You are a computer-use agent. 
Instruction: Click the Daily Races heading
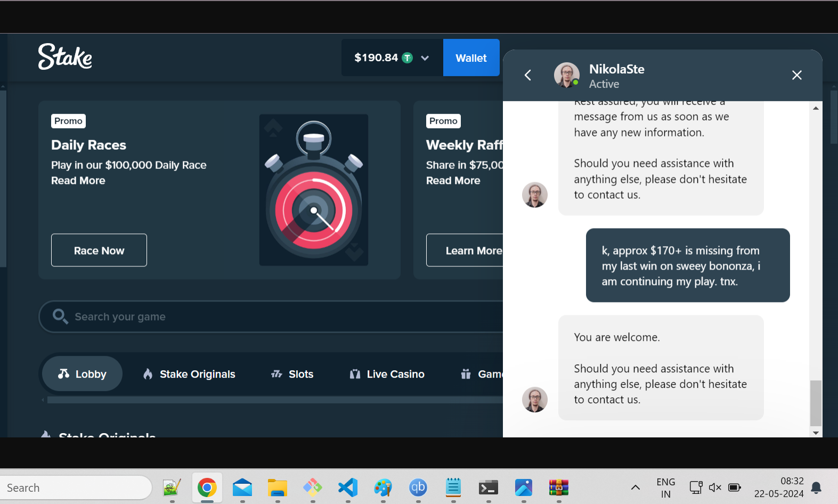point(88,145)
